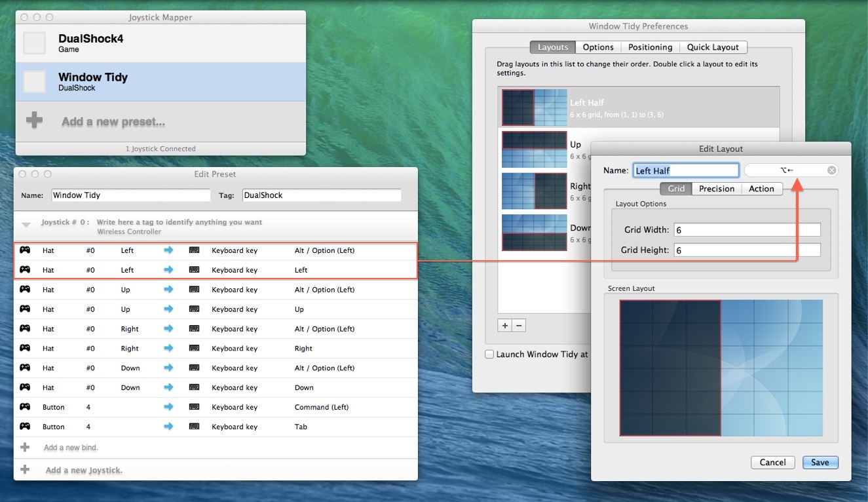Remove the selected layout with minus button
The image size is (868, 502).
coord(519,325)
